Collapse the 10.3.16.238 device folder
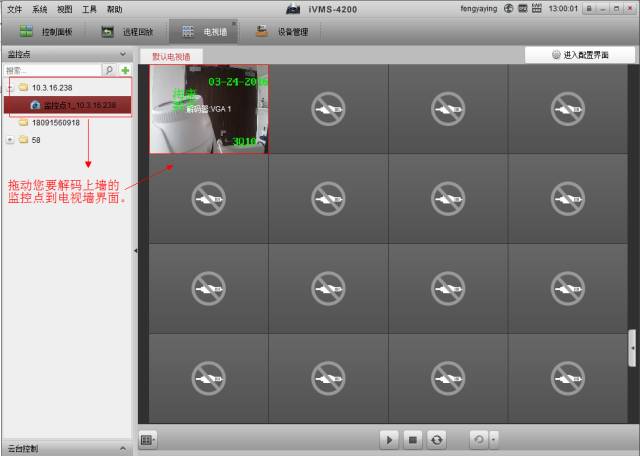 (10, 88)
